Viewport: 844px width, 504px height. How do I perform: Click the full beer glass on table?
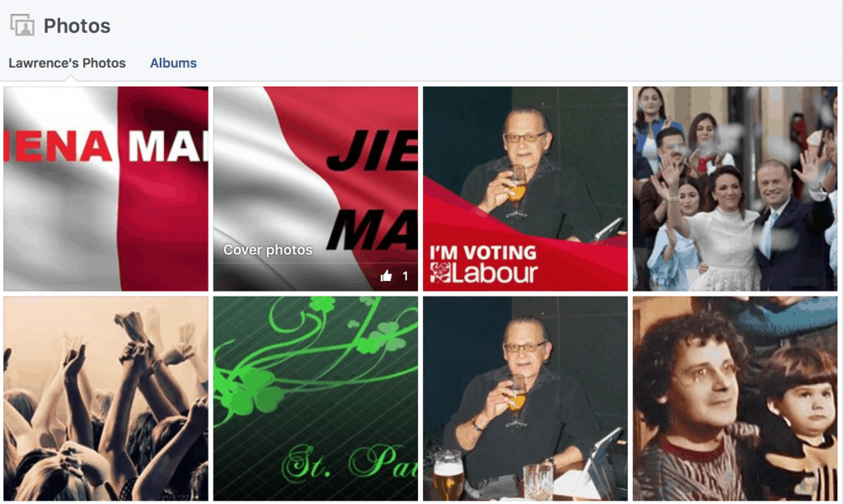pos(448,474)
